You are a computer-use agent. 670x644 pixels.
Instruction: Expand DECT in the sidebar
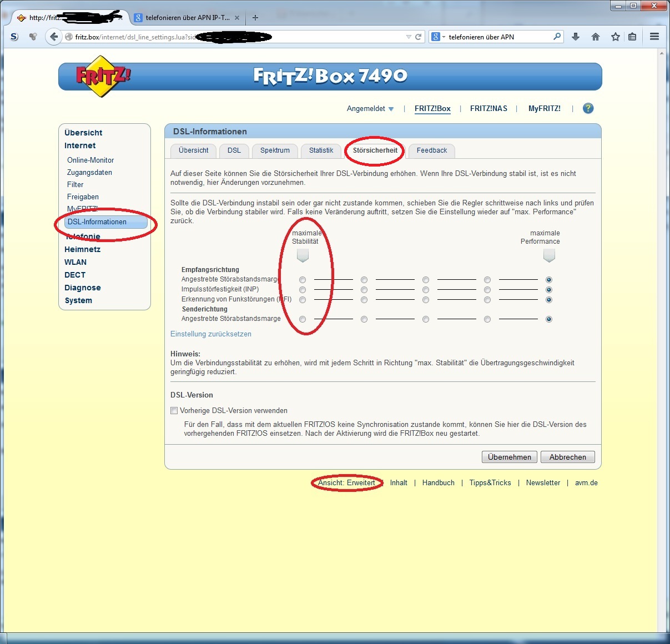click(75, 275)
